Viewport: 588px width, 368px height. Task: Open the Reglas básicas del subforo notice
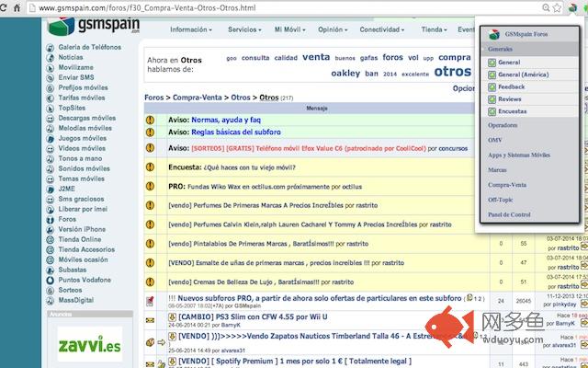[x=236, y=132]
